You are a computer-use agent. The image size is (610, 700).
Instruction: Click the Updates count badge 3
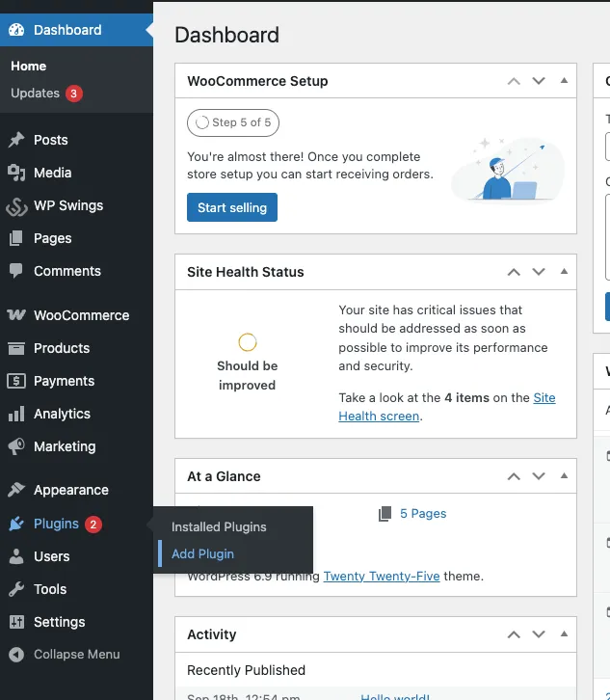[x=74, y=94]
